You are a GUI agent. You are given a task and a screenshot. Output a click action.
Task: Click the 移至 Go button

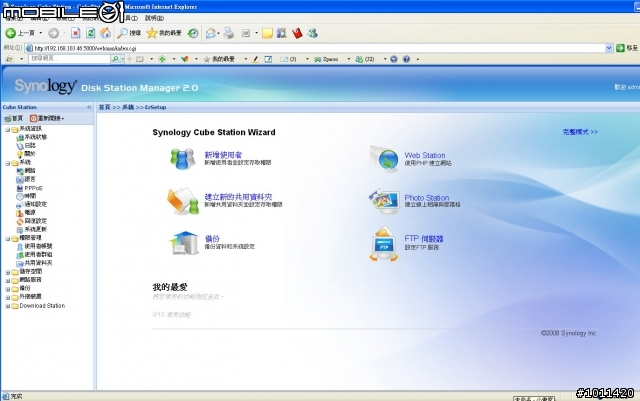tap(627, 48)
